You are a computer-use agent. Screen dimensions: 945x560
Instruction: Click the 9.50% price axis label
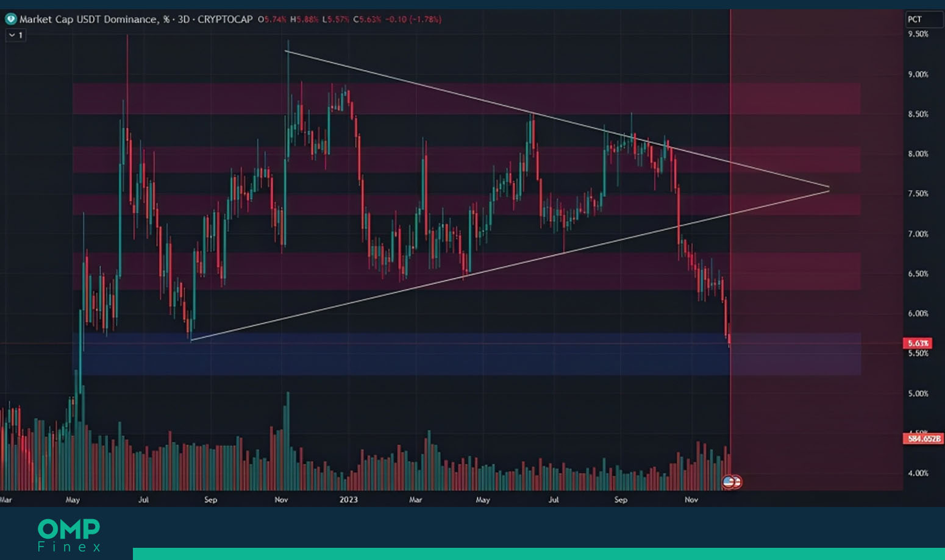pyautogui.click(x=918, y=34)
